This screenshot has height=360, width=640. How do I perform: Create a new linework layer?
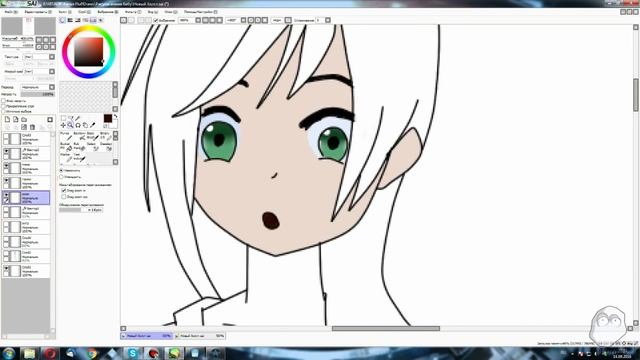[x=16, y=120]
